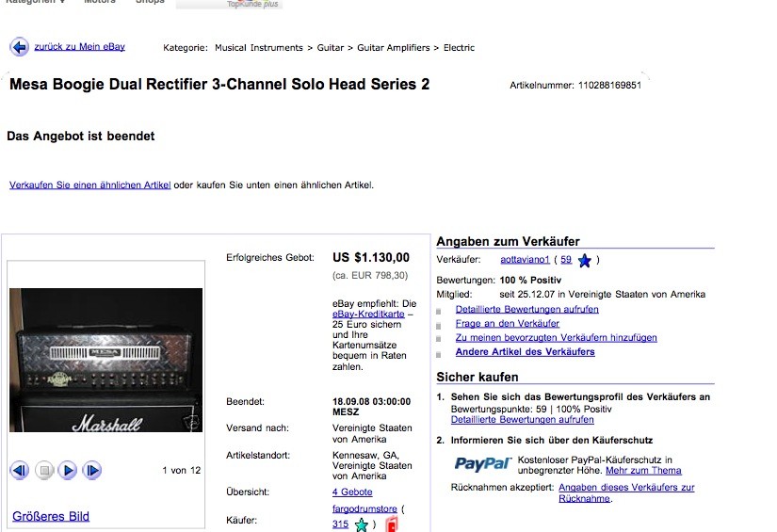Click the buyer's turquoise feedback star
777x532 pixels.
362,524
